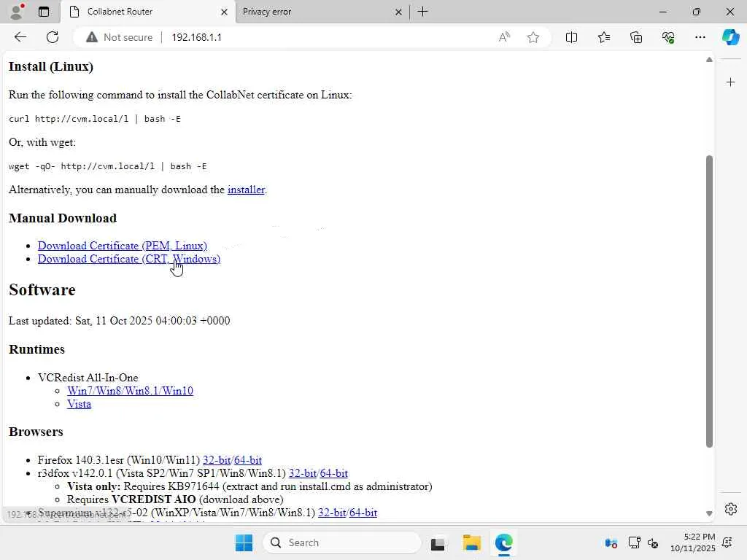This screenshot has width=747, height=560.
Task: Click the browser Back arrow
Action: [x=20, y=37]
